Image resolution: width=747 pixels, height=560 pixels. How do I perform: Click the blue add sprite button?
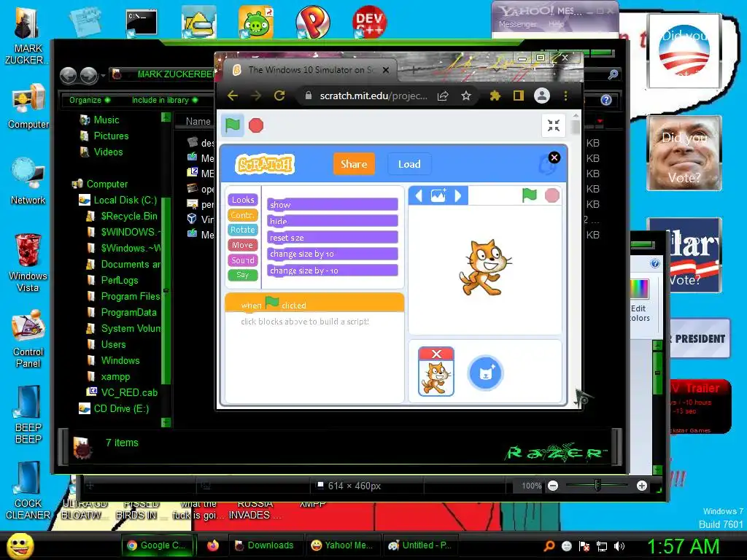pyautogui.click(x=485, y=373)
